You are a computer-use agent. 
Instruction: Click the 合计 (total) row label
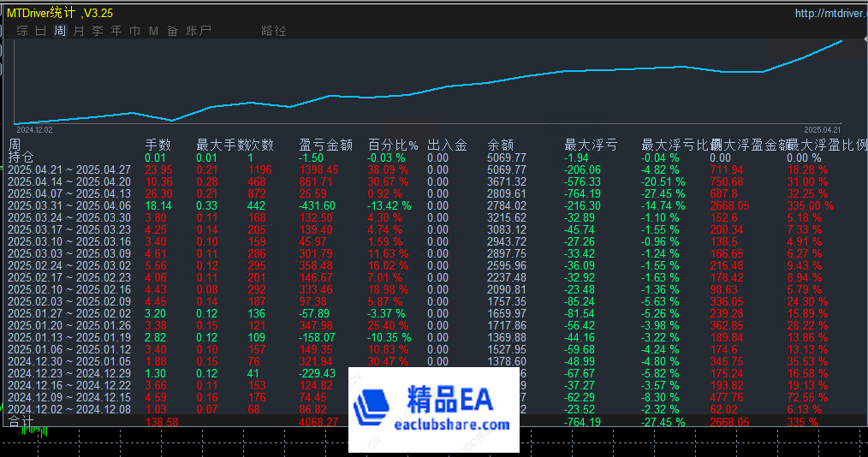pos(21,422)
